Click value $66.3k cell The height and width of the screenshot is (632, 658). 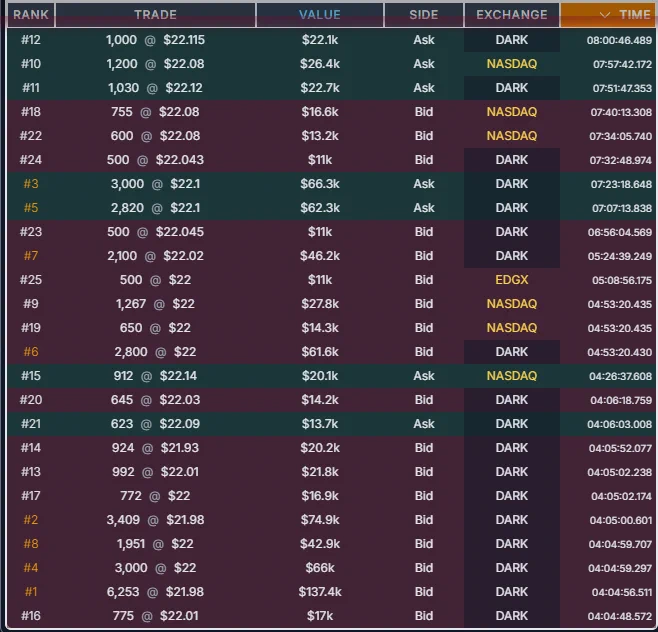pyautogui.click(x=320, y=184)
